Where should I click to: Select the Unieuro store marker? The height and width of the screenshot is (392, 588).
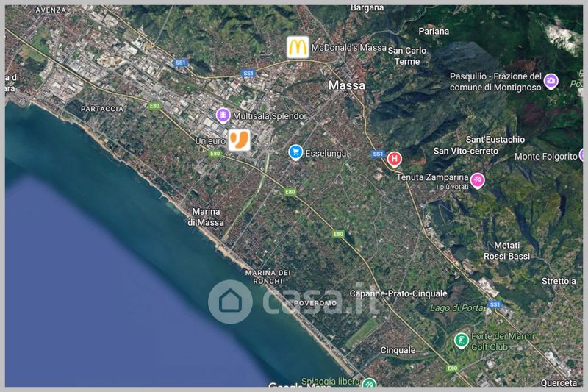pyautogui.click(x=240, y=140)
